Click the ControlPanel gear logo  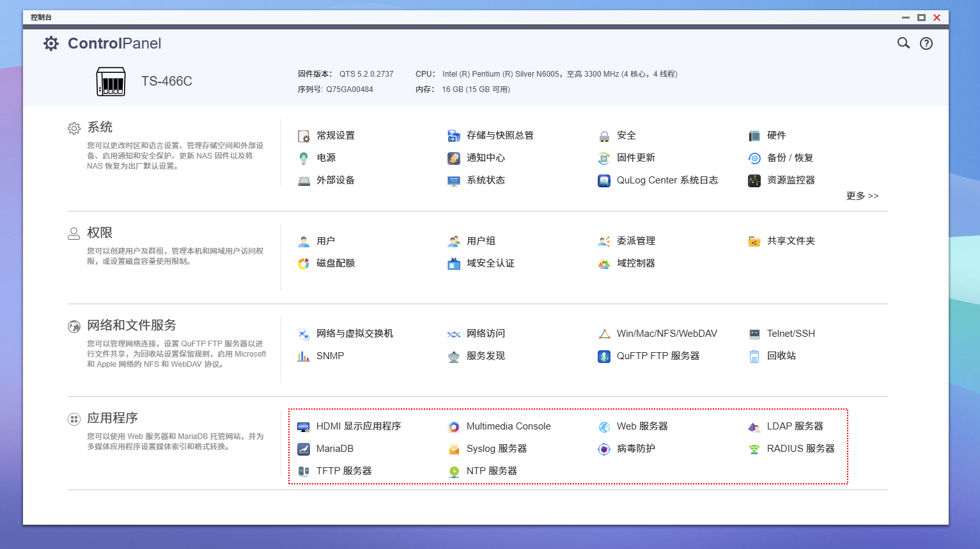51,43
